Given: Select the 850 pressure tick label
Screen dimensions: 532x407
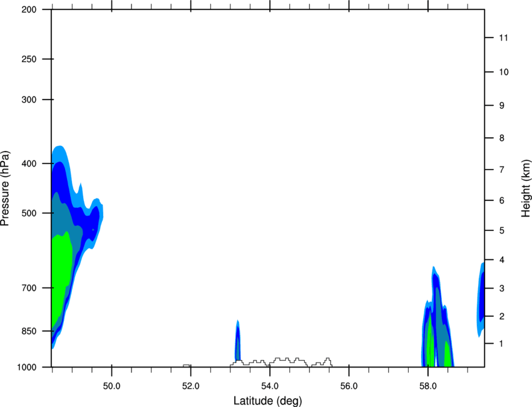Looking at the screenshot, I should point(29,331).
